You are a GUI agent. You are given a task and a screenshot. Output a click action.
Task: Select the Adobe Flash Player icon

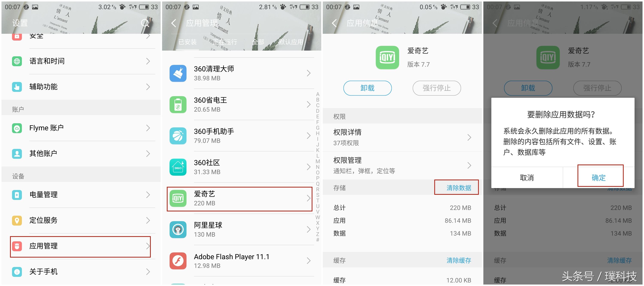coord(179,261)
